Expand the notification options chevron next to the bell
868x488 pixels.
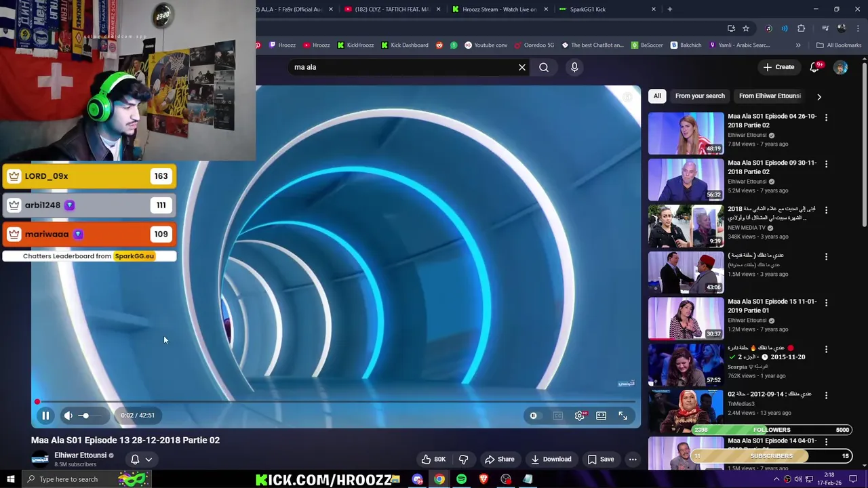click(149, 460)
